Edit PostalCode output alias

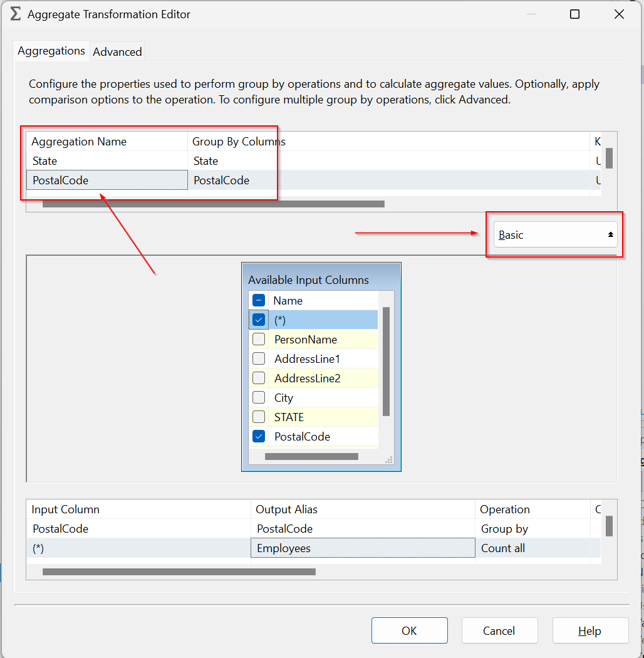(x=363, y=528)
